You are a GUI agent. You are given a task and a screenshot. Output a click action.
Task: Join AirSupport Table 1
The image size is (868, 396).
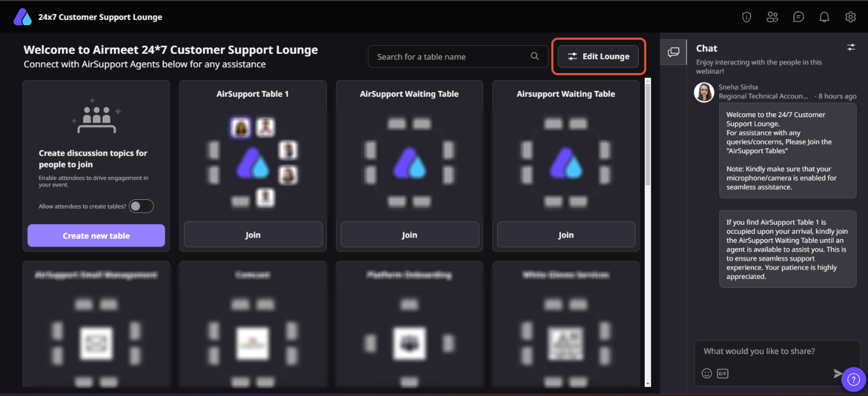coord(253,235)
